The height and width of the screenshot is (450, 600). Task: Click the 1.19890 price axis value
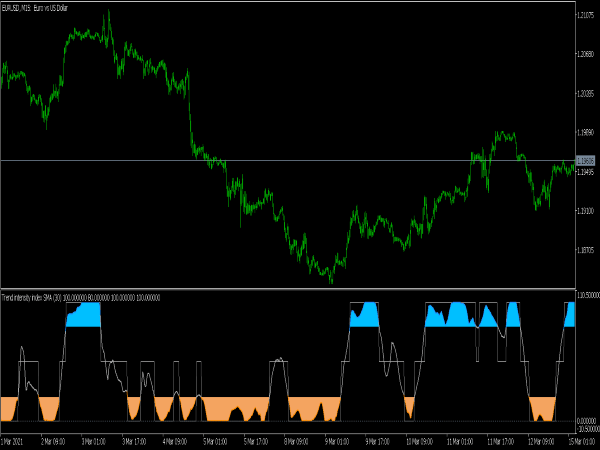coord(585,132)
